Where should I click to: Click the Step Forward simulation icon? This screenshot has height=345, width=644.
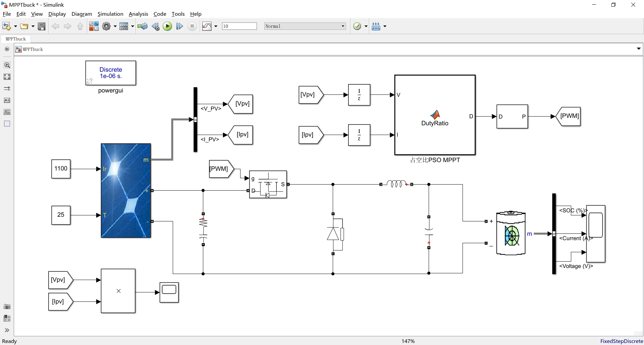[x=179, y=26]
